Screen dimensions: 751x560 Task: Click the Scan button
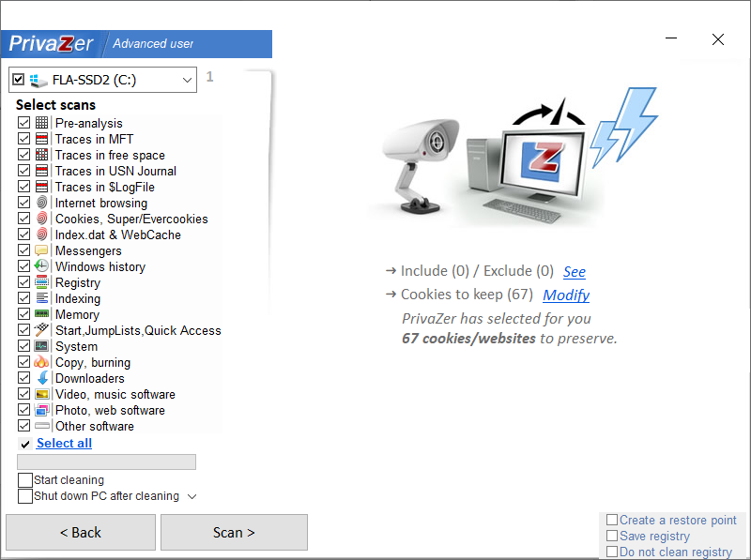(234, 532)
